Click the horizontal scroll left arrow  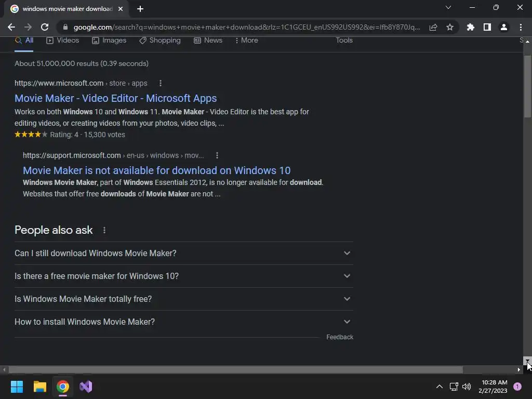click(4, 370)
